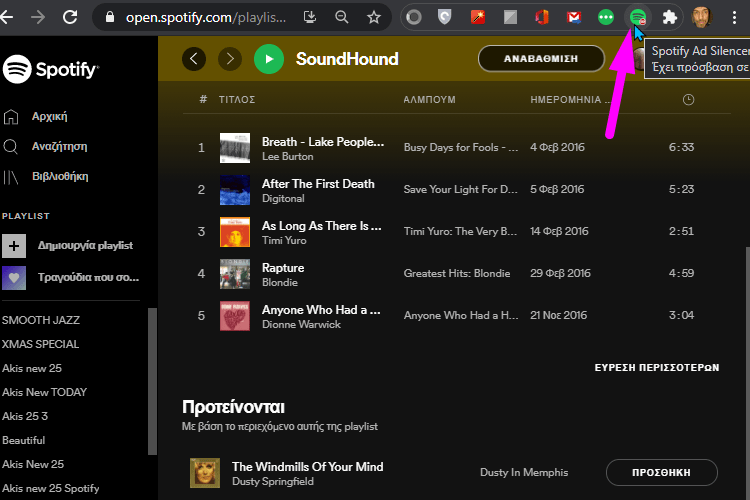Click the green three-dots extension icon
750x500 pixels.
pyautogui.click(x=606, y=18)
